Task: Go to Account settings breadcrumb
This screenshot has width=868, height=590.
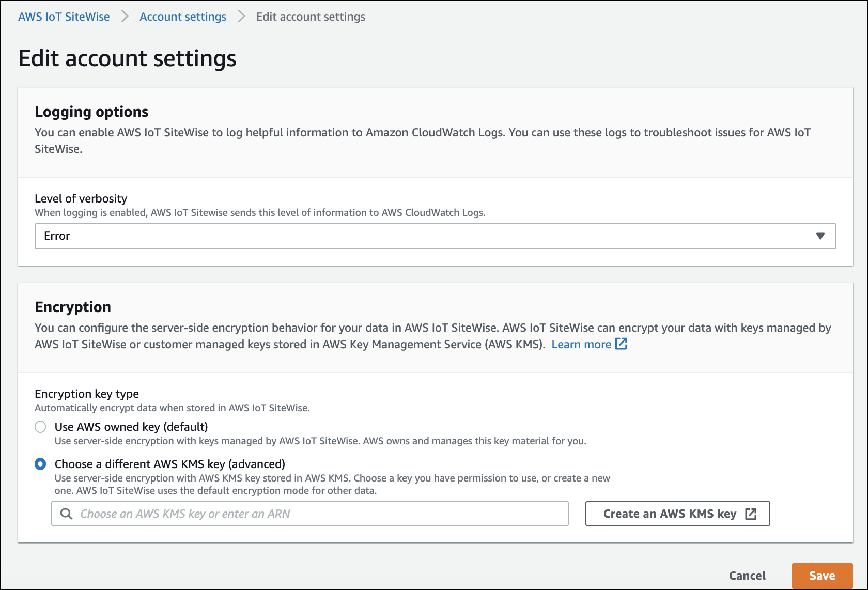Action: (183, 17)
